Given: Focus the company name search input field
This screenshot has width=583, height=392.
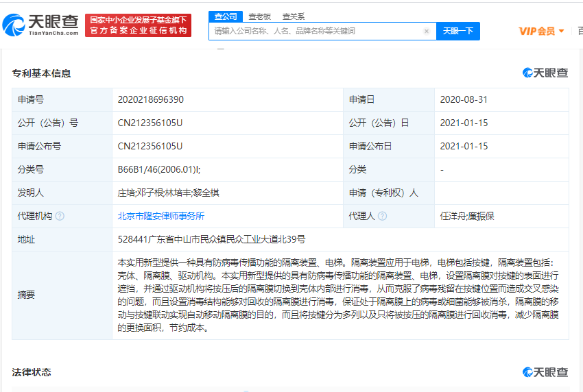Looking at the screenshot, I should 316,31.
